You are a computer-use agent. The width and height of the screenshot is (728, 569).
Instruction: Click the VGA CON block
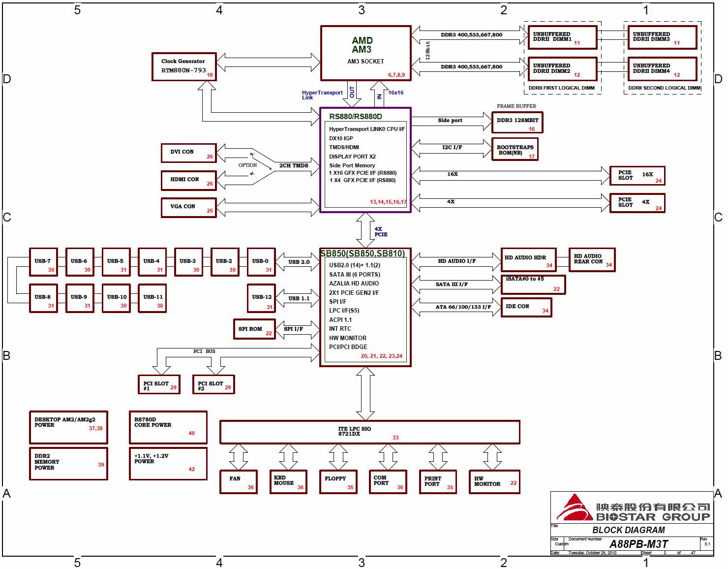click(x=188, y=207)
